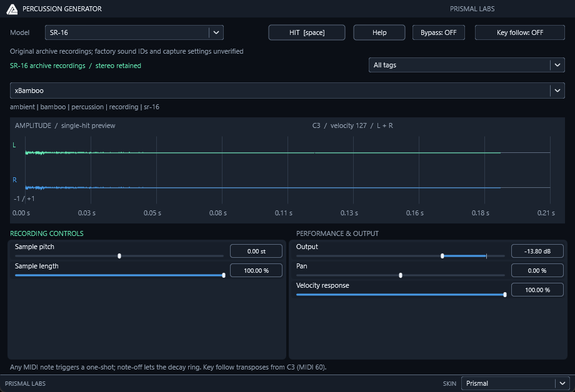Click the RECORDING CONTROLS heading
Image resolution: width=575 pixels, height=392 pixels.
tap(47, 233)
